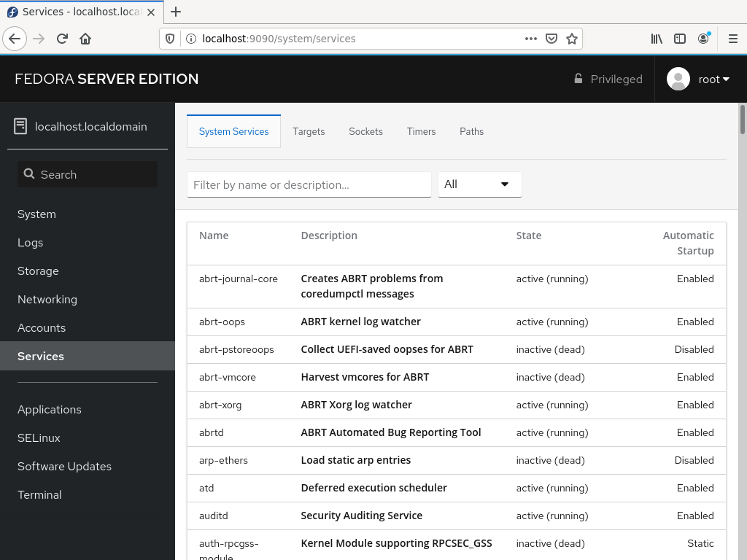The height and width of the screenshot is (560, 747).
Task: Open tracking protection shield icon
Action: tap(169, 39)
